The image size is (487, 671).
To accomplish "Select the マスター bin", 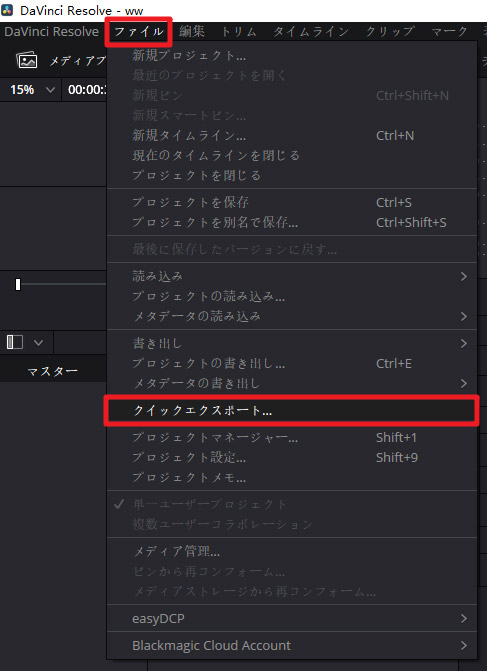I will click(53, 371).
